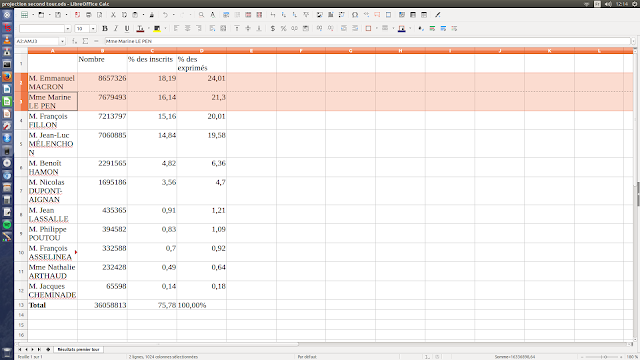
Task: Select the 'Total' cell
Action: coord(53,305)
